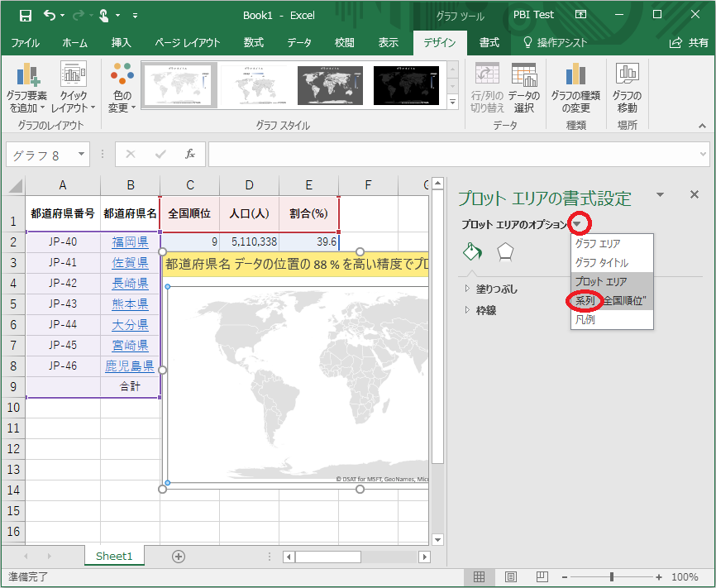Open the 鹿児島県 link

tap(130, 366)
